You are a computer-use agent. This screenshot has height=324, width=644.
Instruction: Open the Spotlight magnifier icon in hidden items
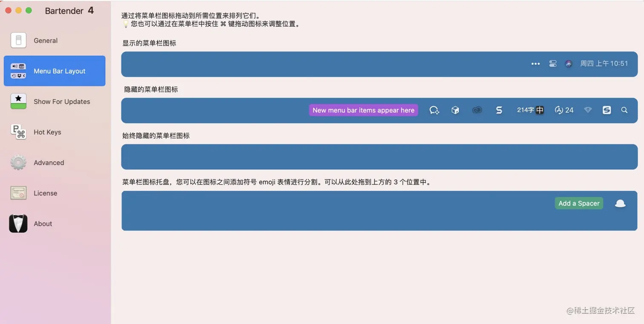pos(624,110)
